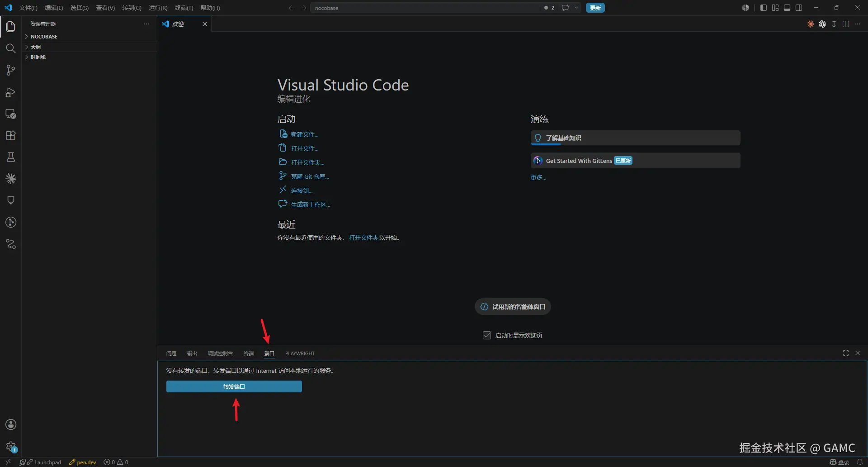Screen dimensions: 868x467
Task: Click the 克隆 Git 仓库... link
Action: [x=310, y=176]
